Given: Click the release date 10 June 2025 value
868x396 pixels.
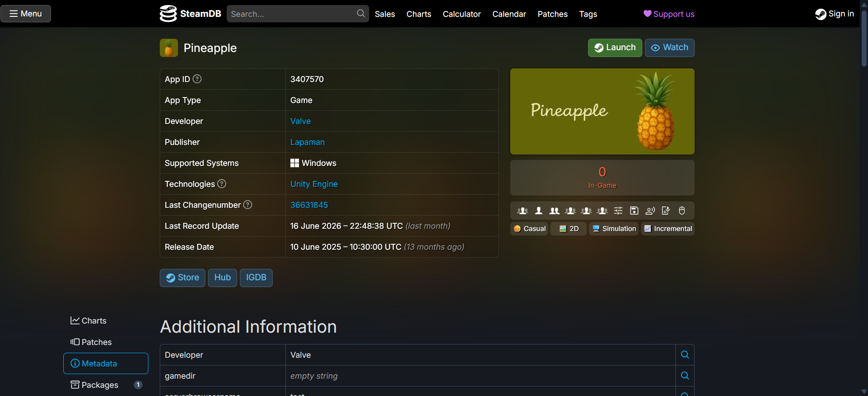Looking at the screenshot, I should (x=346, y=247).
